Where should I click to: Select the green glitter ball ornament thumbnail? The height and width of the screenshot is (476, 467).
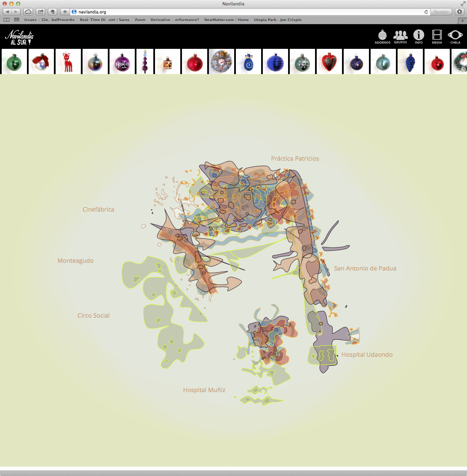click(14, 61)
